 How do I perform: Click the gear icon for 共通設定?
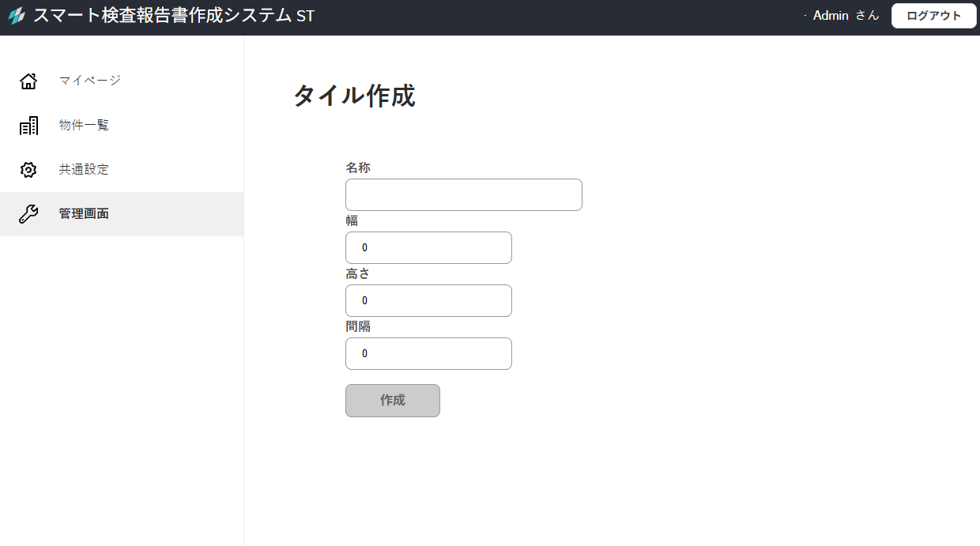28,170
